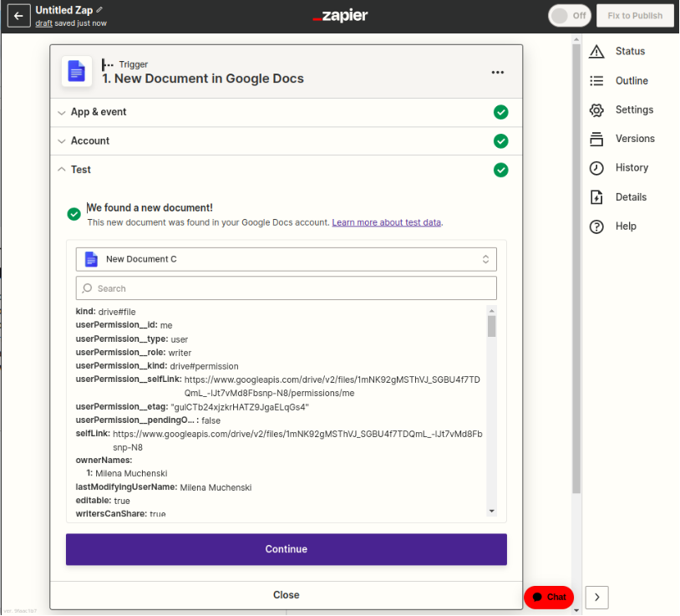Click the userPermission__etag value

[x=240, y=407]
